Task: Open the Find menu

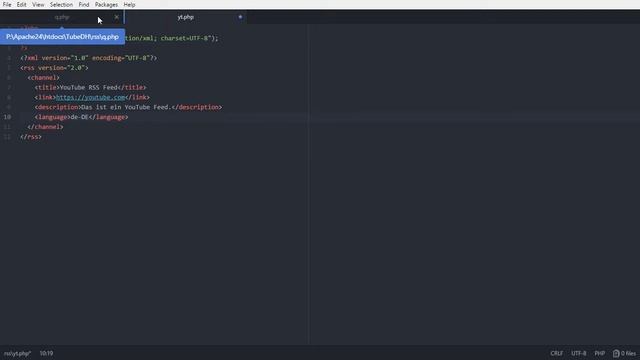Action: pos(84,4)
